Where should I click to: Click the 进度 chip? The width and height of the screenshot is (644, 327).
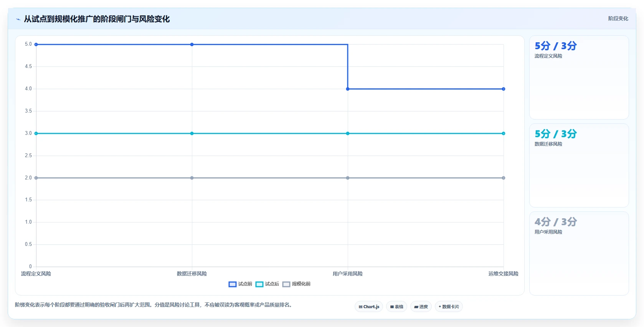click(421, 307)
